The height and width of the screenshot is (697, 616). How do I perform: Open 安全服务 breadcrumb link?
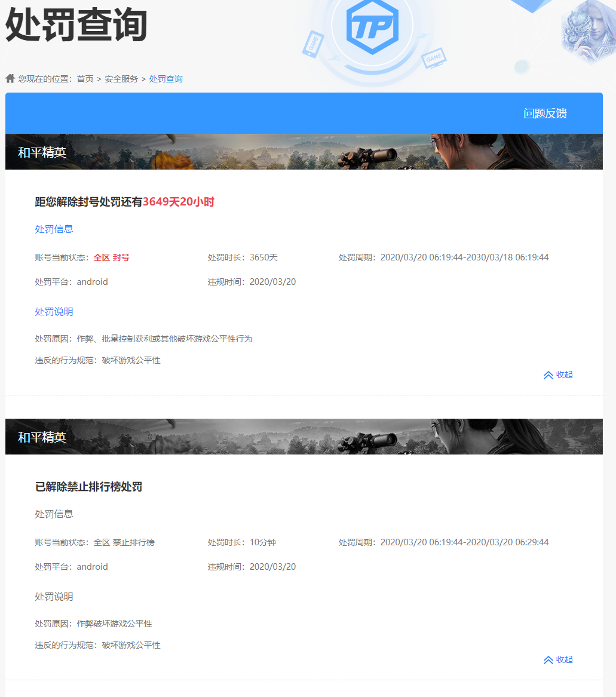click(121, 79)
